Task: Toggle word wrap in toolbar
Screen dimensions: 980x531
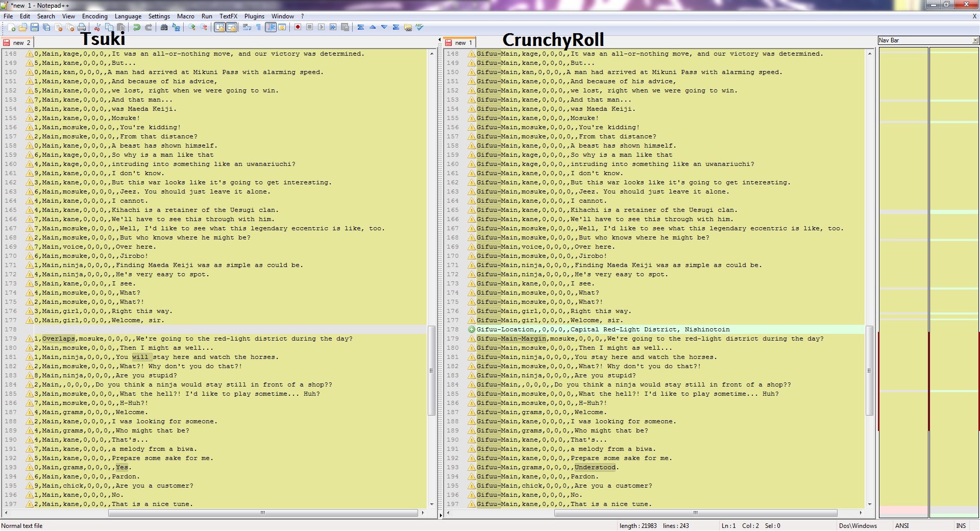Action: point(247,28)
